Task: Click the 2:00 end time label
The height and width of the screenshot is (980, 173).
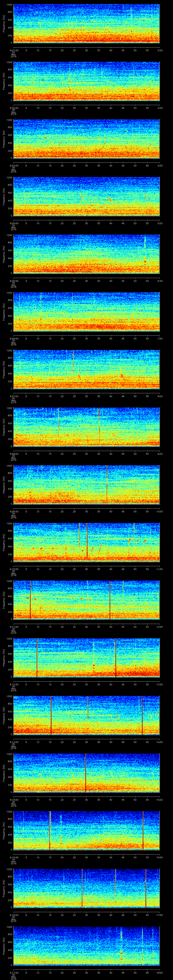Action: [160, 50]
